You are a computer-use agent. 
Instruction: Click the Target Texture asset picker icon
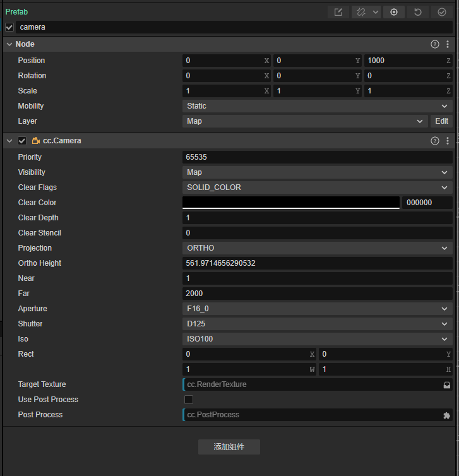click(446, 385)
